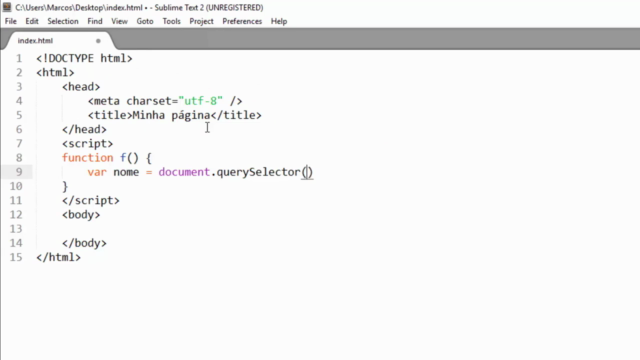
Task: Open the View menu
Action: click(x=120, y=21)
